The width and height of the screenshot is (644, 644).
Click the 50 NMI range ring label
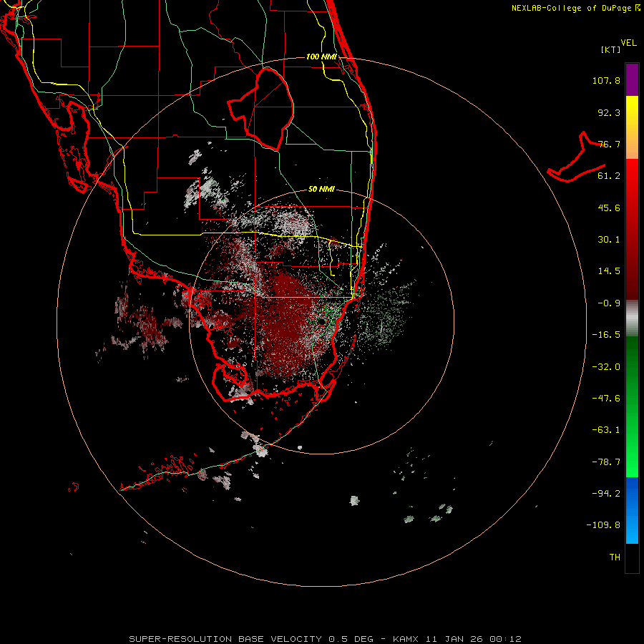pos(321,190)
